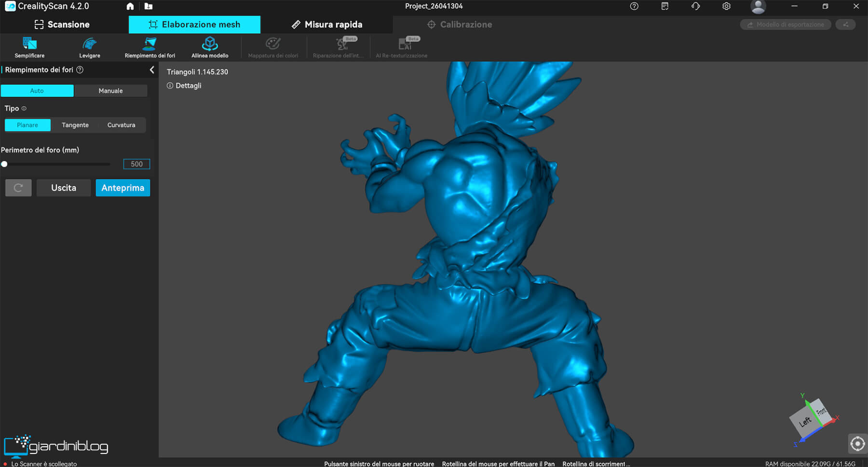This screenshot has width=868, height=467.
Task: Switch to the Scansione tab
Action: [x=62, y=25]
